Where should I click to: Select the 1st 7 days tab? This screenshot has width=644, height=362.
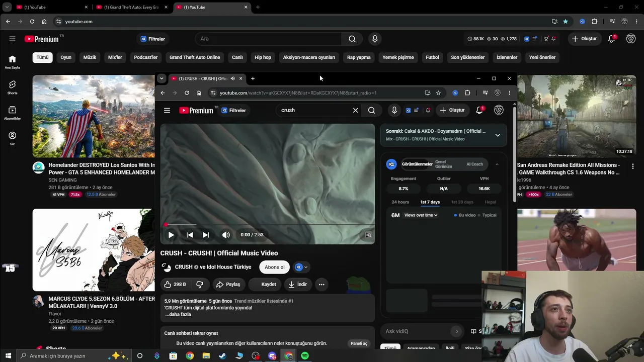[430, 202]
